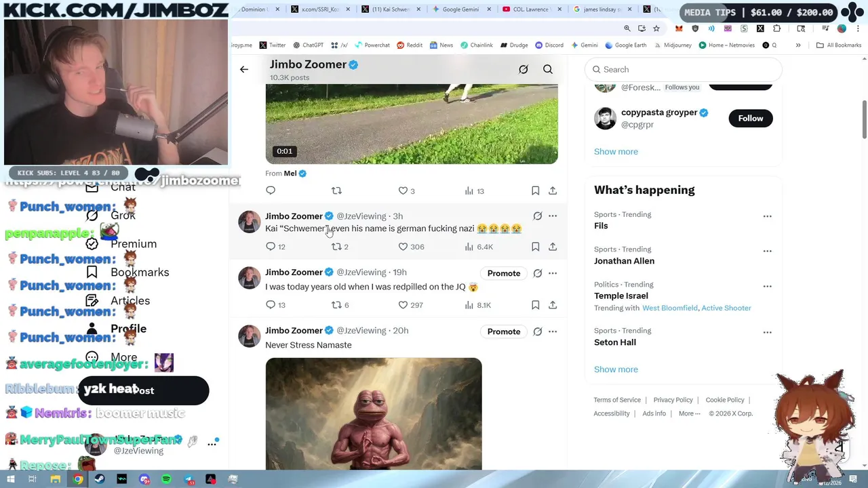Open the West Bloomfield trending link

click(x=670, y=308)
